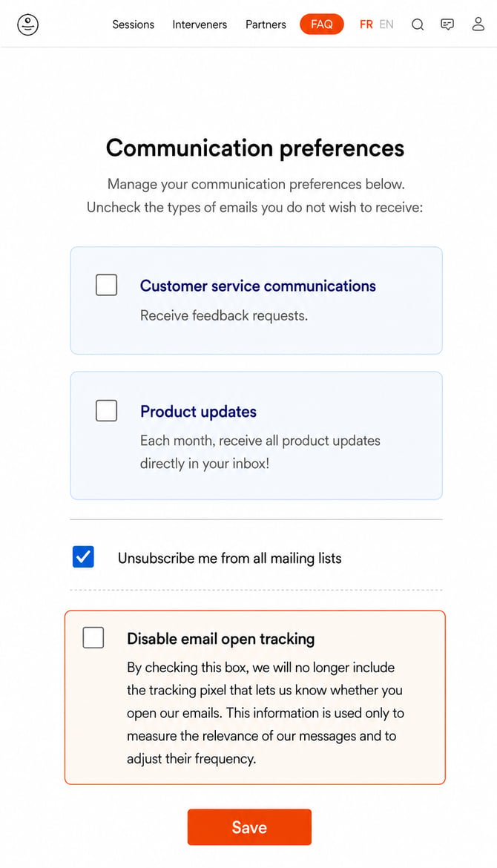Open the Interveners menu item
This screenshot has height=868, width=497.
coord(200,24)
